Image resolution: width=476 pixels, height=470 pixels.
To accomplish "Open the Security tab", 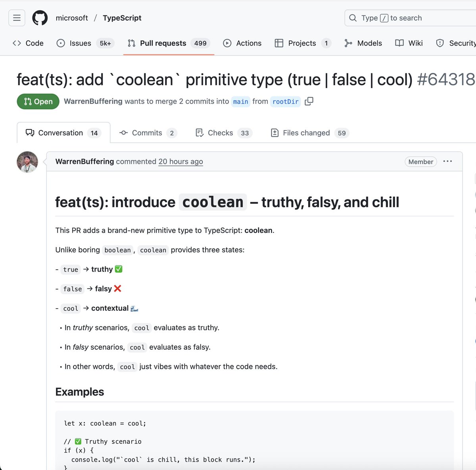I will pos(455,43).
